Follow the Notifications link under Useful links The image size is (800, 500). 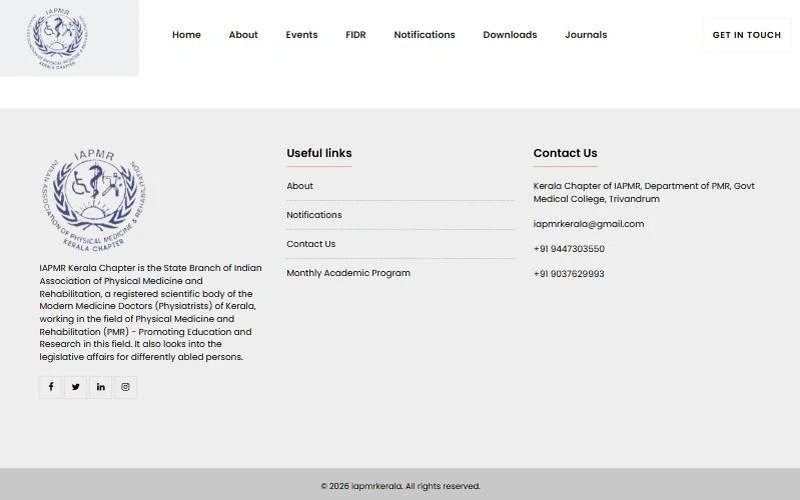click(x=314, y=215)
